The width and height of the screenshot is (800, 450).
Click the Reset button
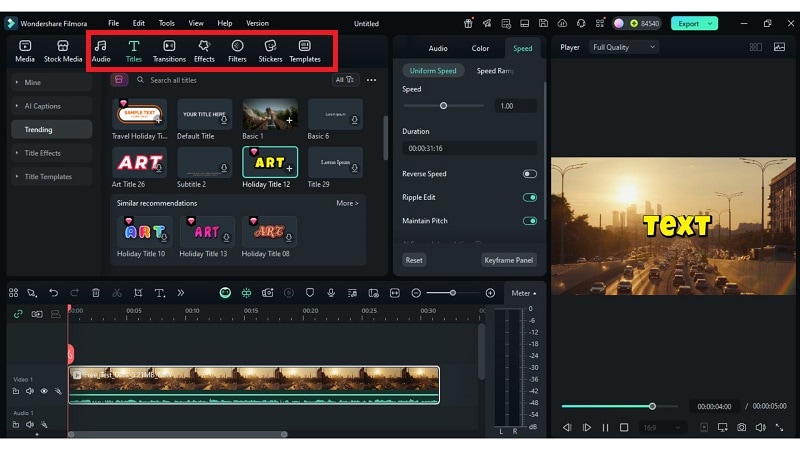[414, 260]
